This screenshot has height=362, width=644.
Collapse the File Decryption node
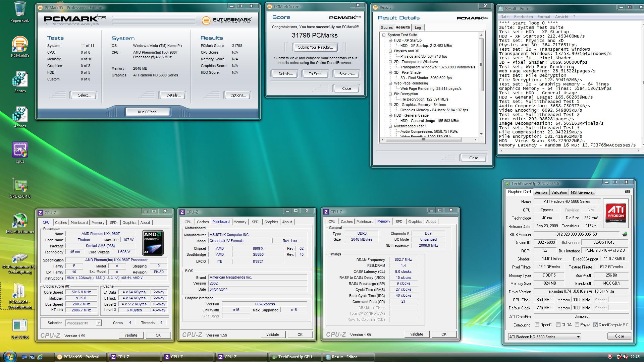390,94
